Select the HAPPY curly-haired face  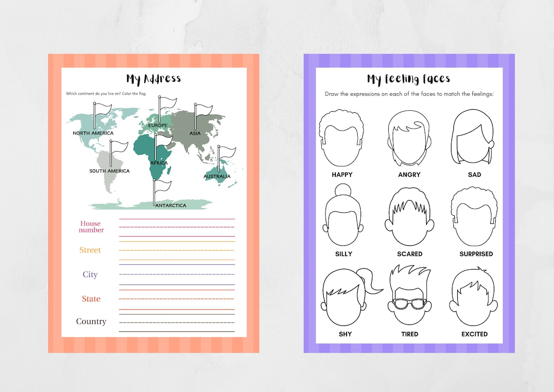tap(342, 137)
